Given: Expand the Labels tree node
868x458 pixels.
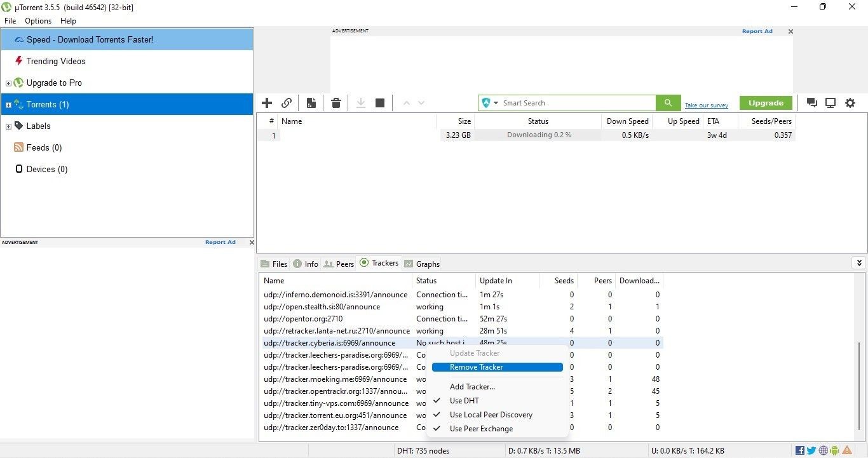Looking at the screenshot, I should (x=8, y=126).
